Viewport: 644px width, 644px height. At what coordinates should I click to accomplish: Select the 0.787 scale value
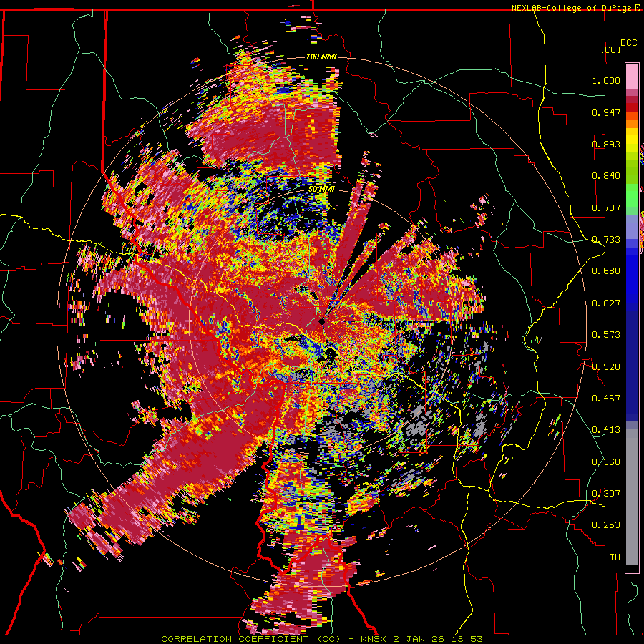606,208
